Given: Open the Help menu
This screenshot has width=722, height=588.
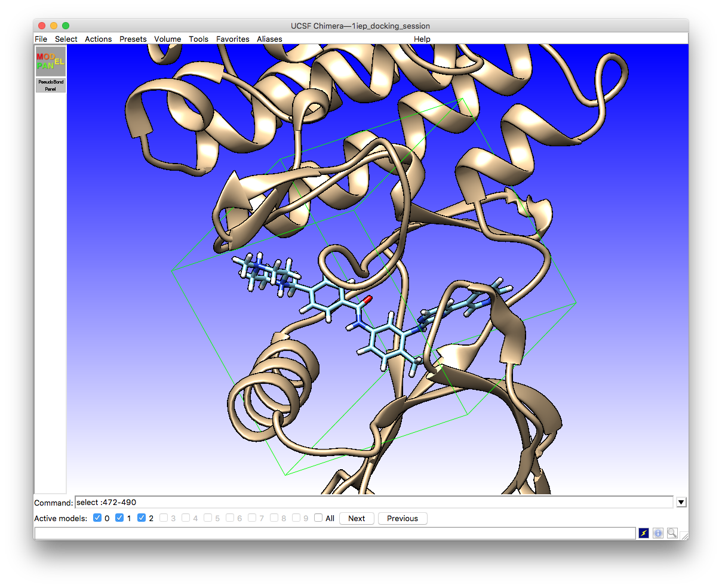Looking at the screenshot, I should tap(422, 39).
